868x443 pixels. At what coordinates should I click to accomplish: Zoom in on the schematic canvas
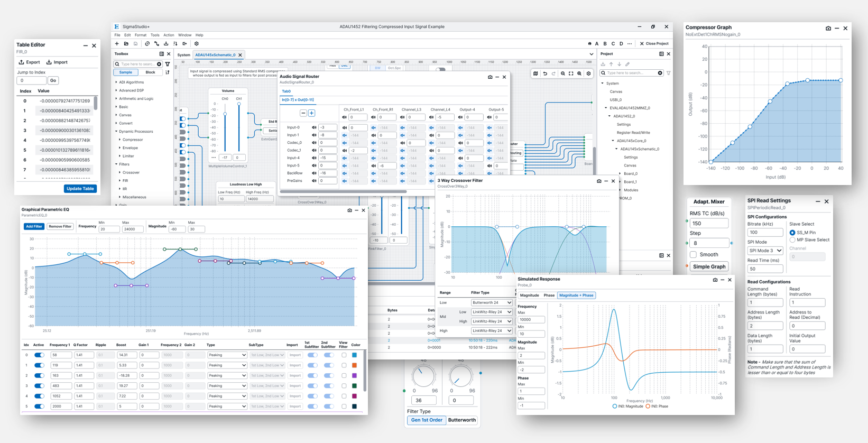tap(579, 74)
